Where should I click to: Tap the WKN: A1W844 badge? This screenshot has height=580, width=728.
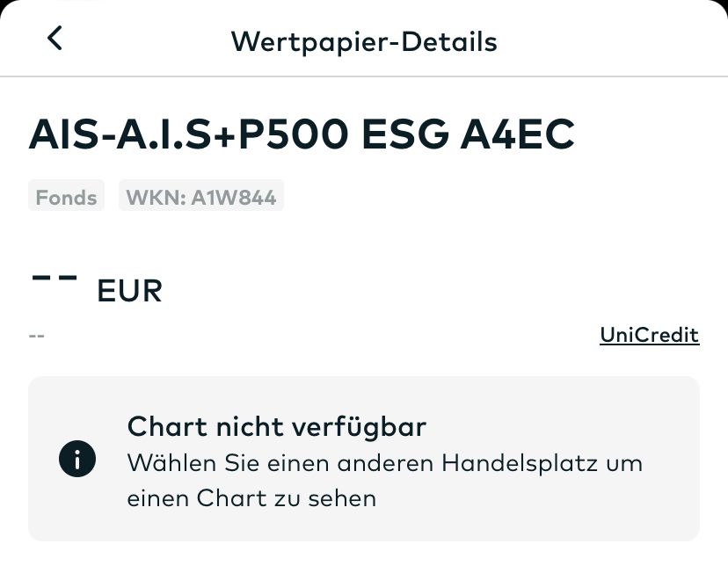201,197
